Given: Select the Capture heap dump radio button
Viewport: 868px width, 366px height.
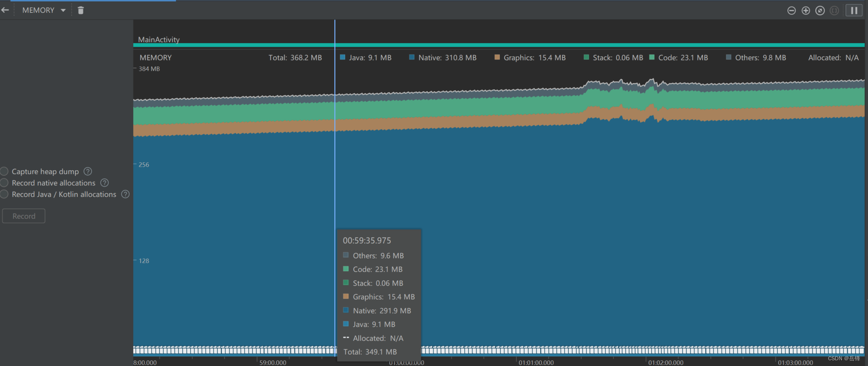Looking at the screenshot, I should point(5,171).
